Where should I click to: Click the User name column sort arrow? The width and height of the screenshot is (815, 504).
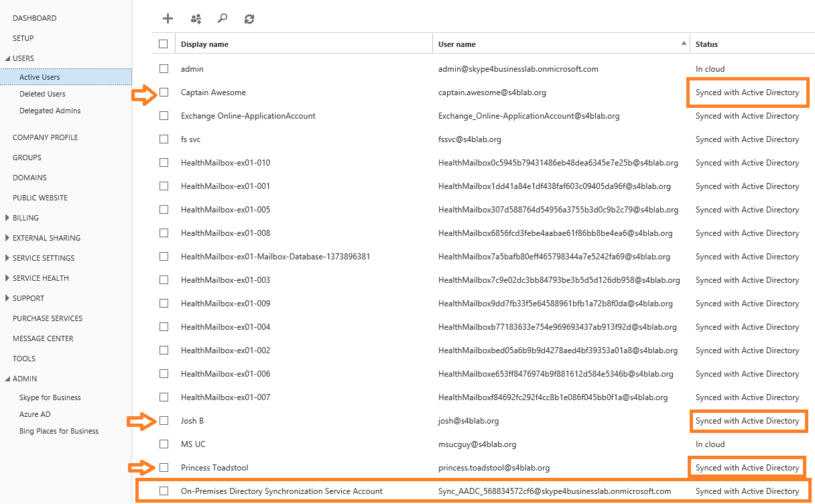684,43
